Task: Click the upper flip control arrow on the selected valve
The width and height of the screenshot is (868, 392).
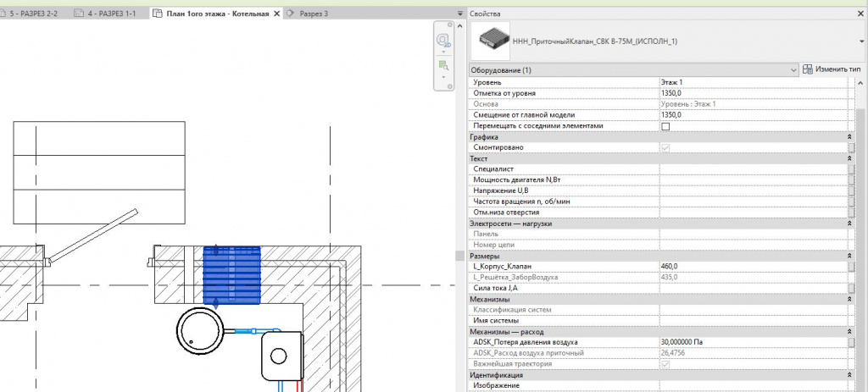Action: click(x=216, y=250)
